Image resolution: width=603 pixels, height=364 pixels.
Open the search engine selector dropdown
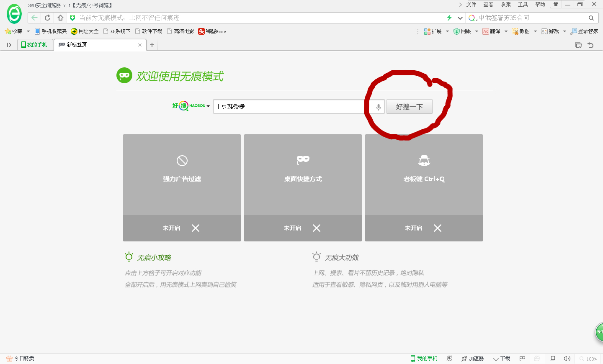(x=473, y=18)
